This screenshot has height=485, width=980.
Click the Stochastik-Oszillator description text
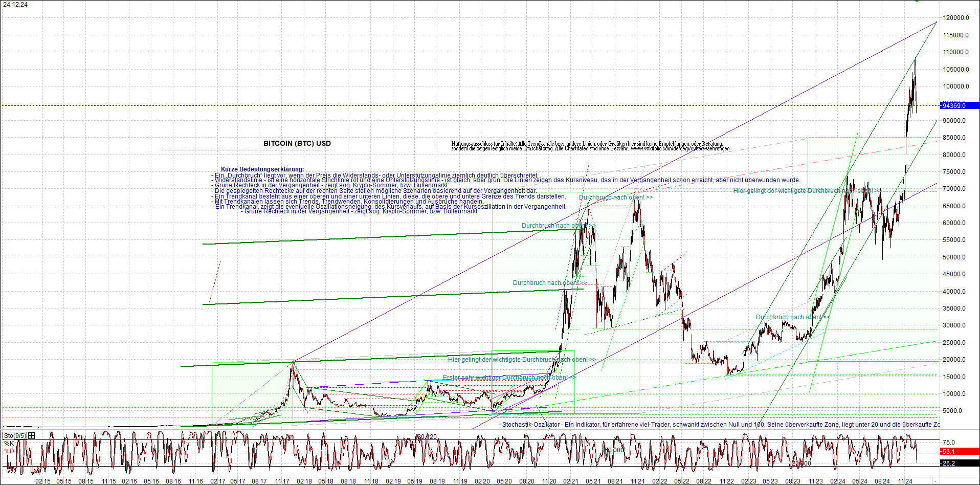719,424
